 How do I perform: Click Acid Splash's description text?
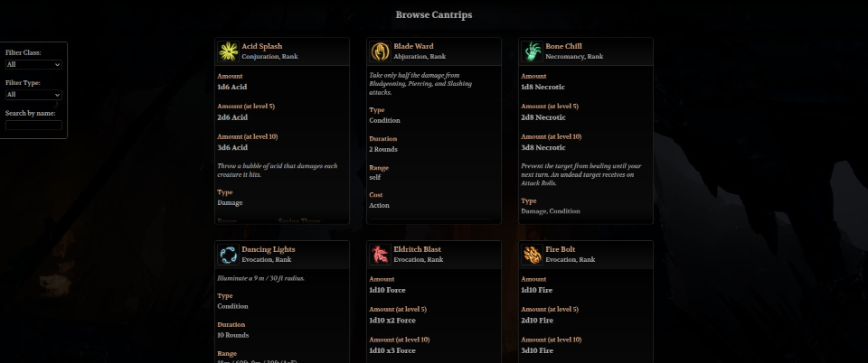pos(278,170)
